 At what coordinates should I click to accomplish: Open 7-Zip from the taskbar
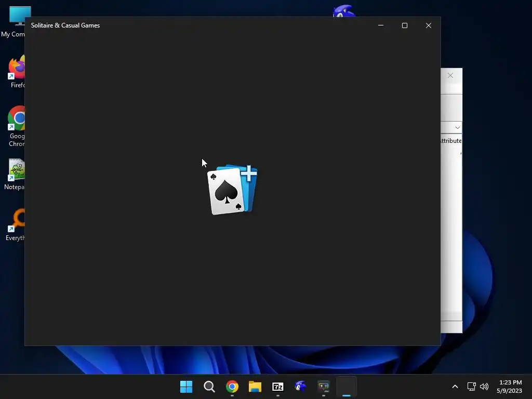[x=278, y=387]
